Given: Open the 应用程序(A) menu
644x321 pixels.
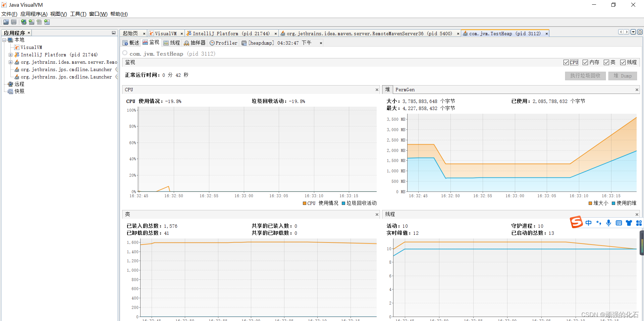Looking at the screenshot, I should pos(34,14).
